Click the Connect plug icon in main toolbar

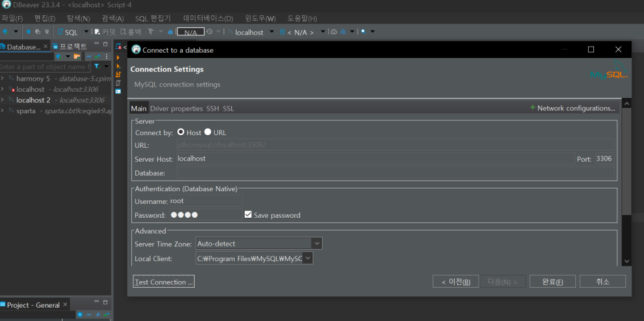[x=29, y=31]
